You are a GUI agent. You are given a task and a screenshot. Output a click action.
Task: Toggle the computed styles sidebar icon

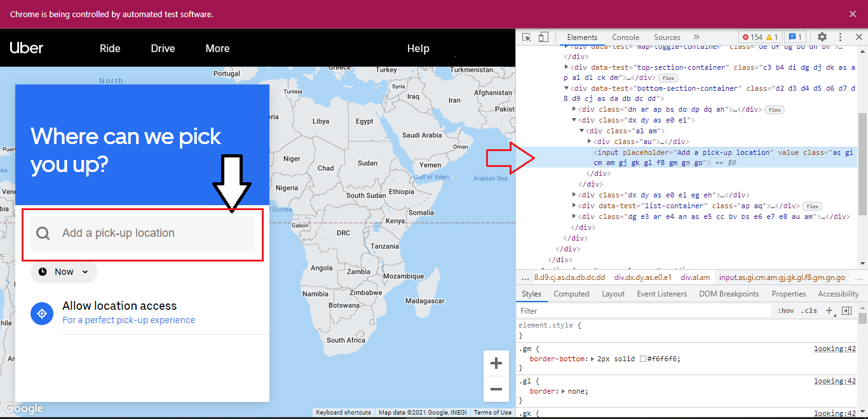point(846,310)
